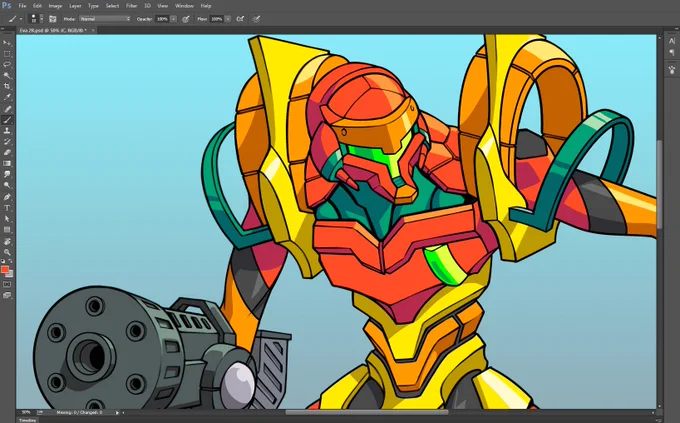Image resolution: width=680 pixels, height=423 pixels.
Task: Select the Pen tool
Action: pyautogui.click(x=7, y=197)
